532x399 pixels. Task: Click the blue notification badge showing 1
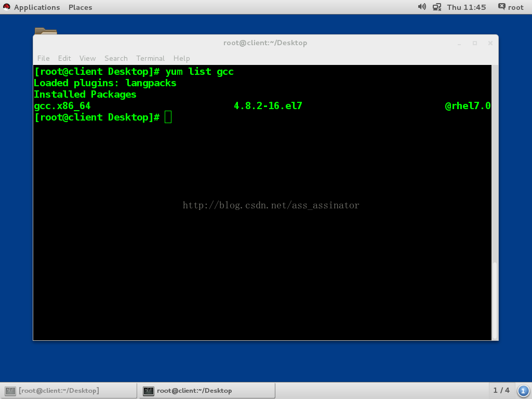pos(523,391)
